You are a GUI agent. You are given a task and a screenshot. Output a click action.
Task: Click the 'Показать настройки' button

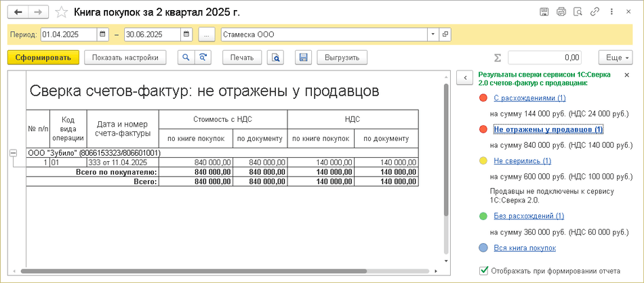[125, 58]
